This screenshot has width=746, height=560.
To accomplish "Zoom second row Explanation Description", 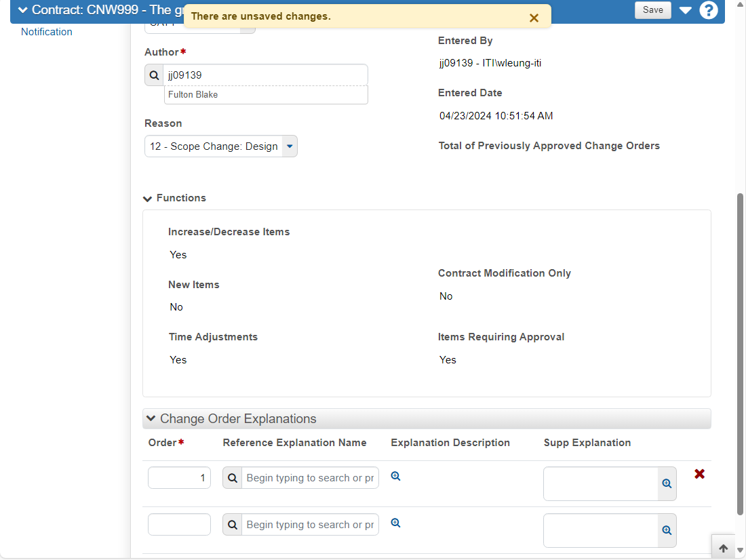I will click(395, 523).
